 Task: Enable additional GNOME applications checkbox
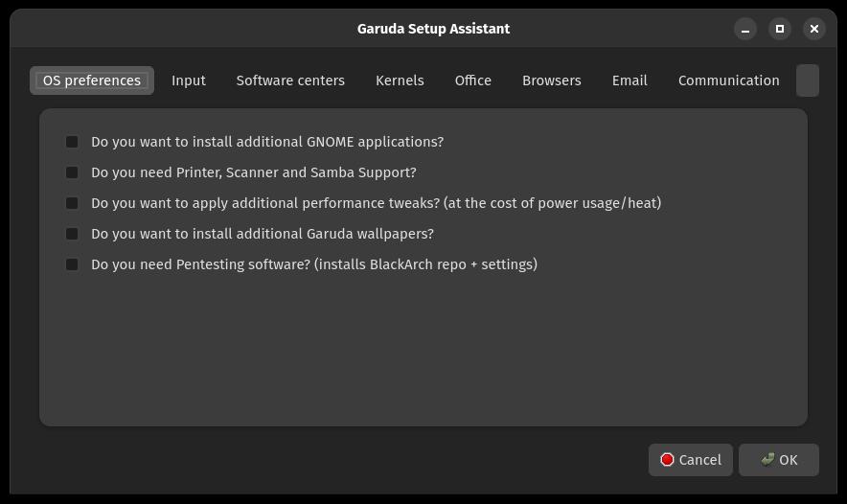pos(72,142)
